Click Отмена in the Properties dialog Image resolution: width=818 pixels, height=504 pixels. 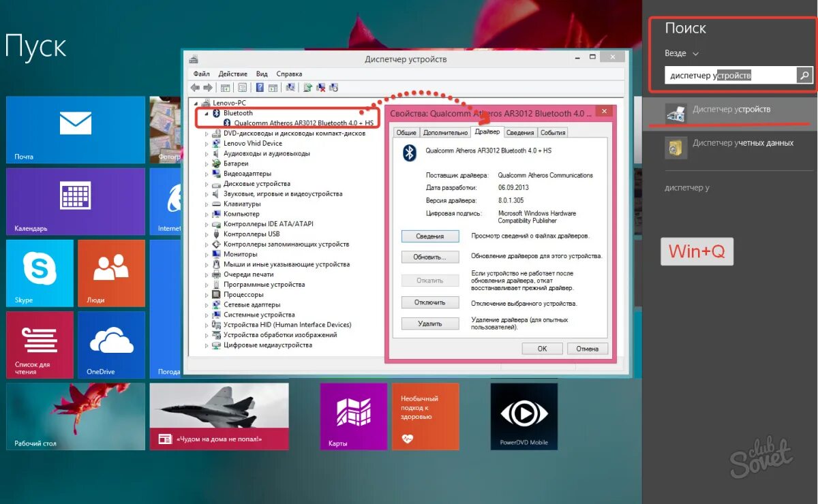pyautogui.click(x=587, y=348)
